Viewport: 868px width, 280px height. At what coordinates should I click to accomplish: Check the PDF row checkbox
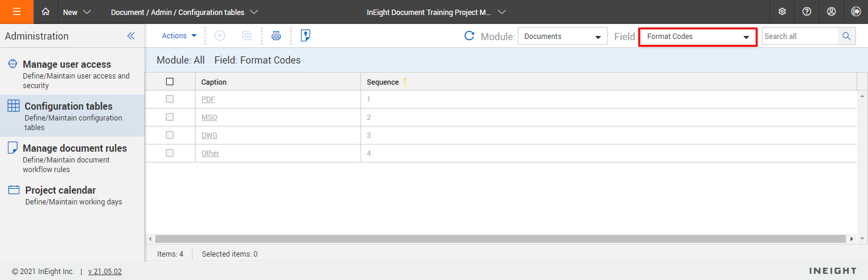170,99
